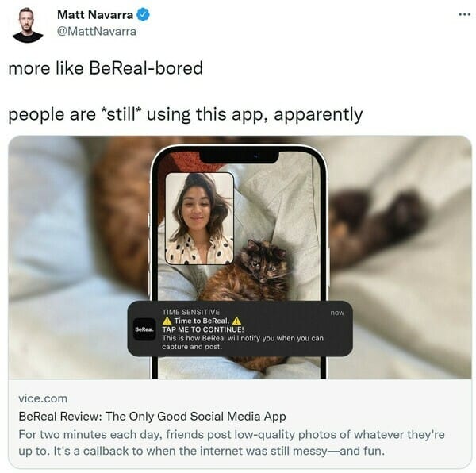Open the @MattNavarra handle

[97, 31]
